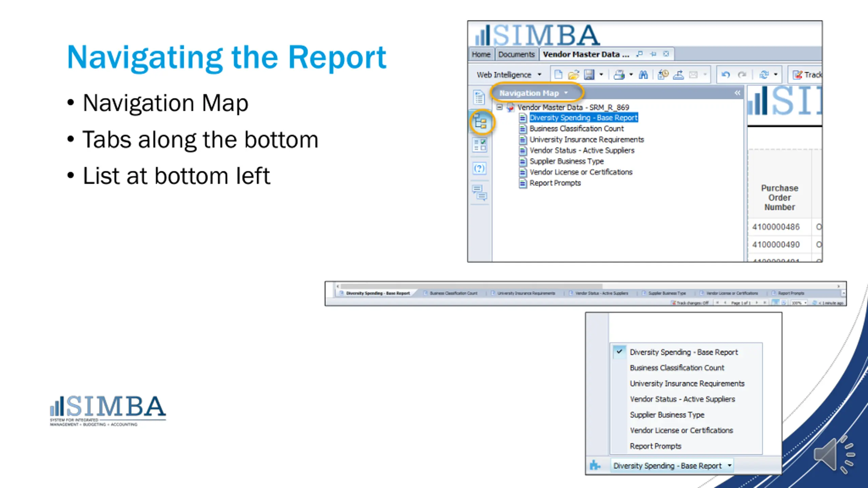This screenshot has height=488, width=868.
Task: Click the open-in-new-window icon on Vendor tab
Action: 639,54
